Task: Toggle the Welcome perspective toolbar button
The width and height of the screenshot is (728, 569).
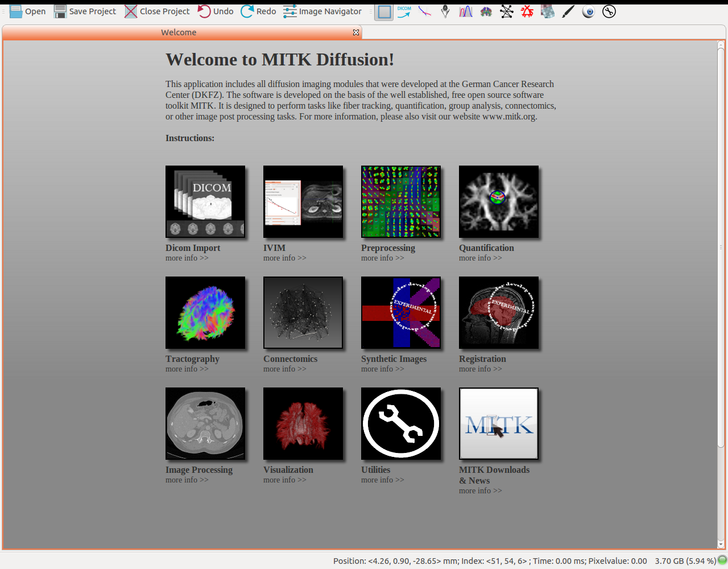Action: click(384, 11)
